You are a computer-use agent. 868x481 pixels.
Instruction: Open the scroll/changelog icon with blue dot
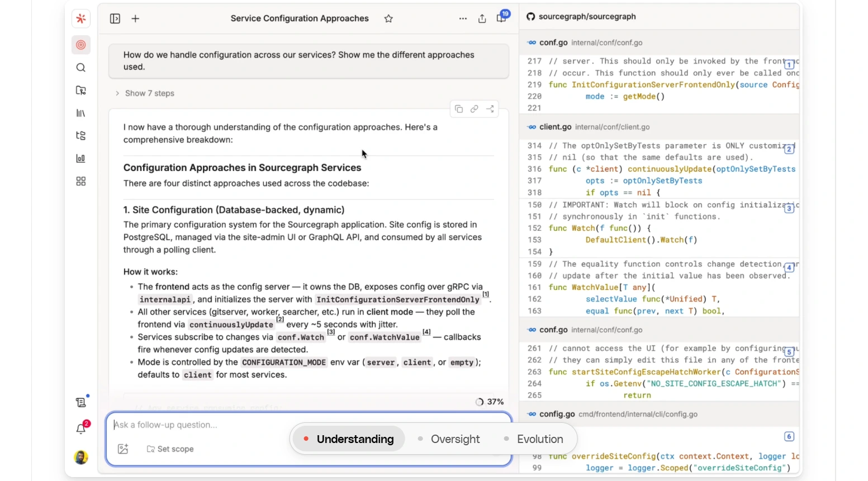[81, 402]
